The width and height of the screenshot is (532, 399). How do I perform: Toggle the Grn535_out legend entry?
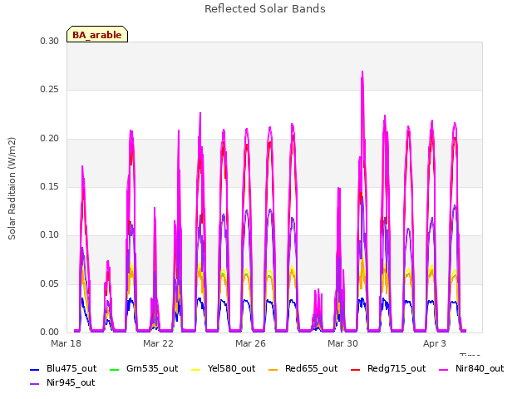coord(144,368)
